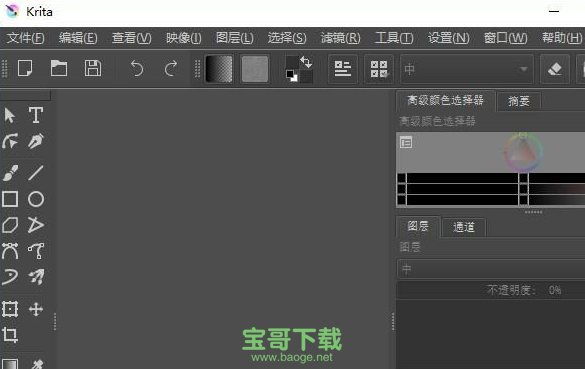Image resolution: width=585 pixels, height=369 pixels.
Task: Minimize the Krita window
Action: pyautogui.click(x=554, y=11)
